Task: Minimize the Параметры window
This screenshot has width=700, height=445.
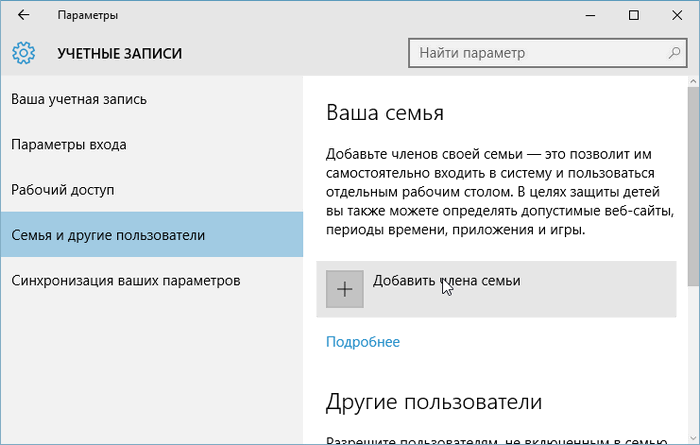Action: click(x=586, y=16)
